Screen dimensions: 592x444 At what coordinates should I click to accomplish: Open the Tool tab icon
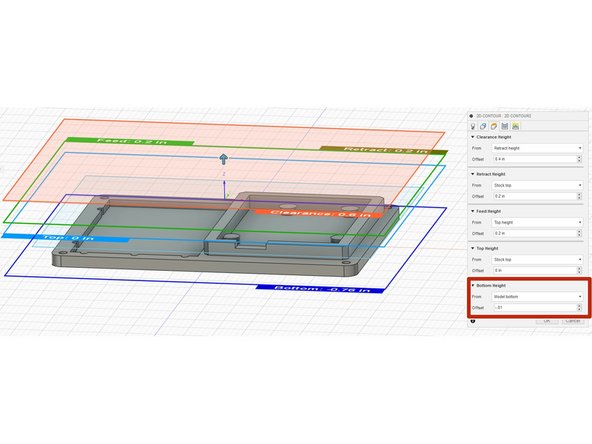(473, 126)
